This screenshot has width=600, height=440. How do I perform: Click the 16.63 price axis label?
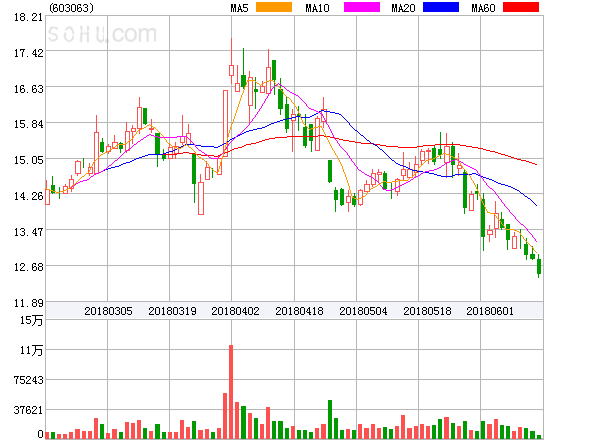pos(29,89)
